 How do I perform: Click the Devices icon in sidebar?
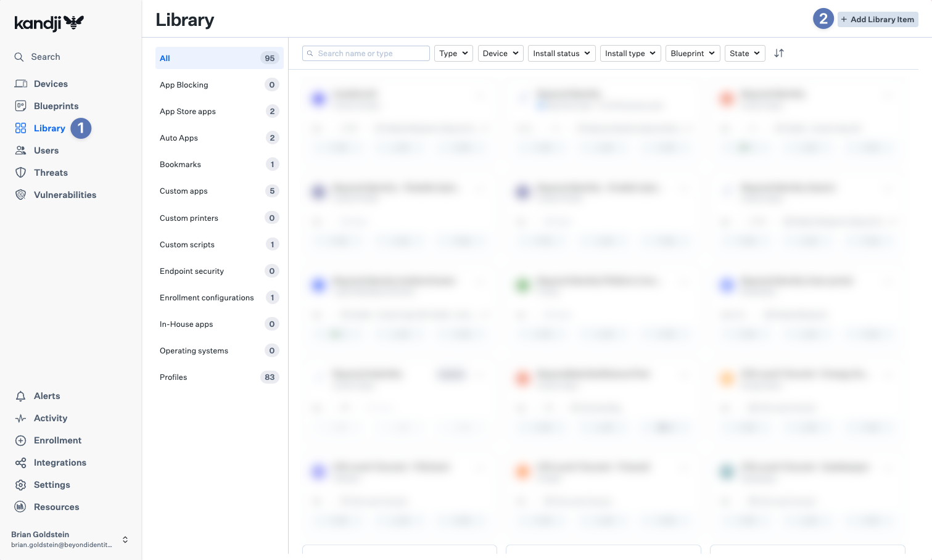[20, 84]
